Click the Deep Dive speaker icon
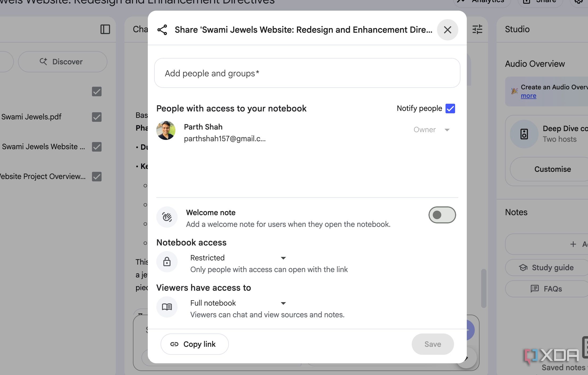Image resolution: width=588 pixels, height=375 pixels. pyautogui.click(x=524, y=134)
